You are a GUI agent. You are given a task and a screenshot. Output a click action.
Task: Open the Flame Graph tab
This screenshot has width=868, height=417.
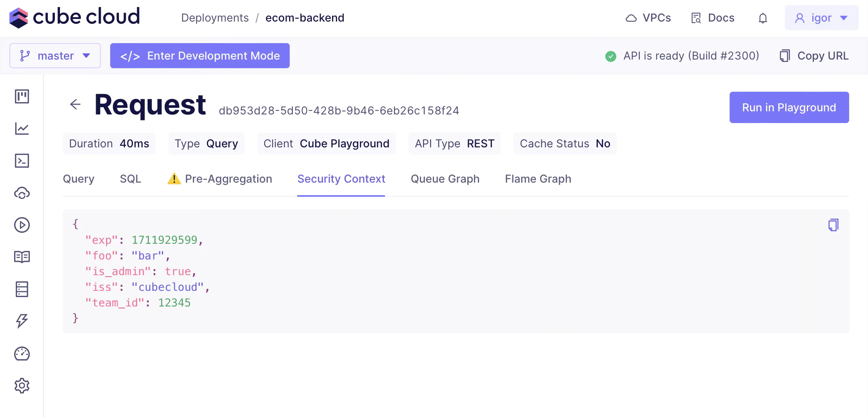(538, 179)
